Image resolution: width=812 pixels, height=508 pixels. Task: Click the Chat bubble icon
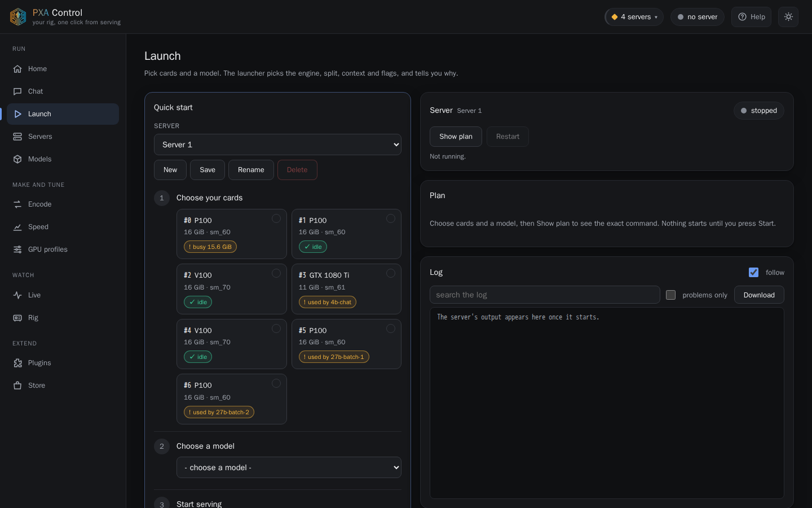(x=17, y=91)
